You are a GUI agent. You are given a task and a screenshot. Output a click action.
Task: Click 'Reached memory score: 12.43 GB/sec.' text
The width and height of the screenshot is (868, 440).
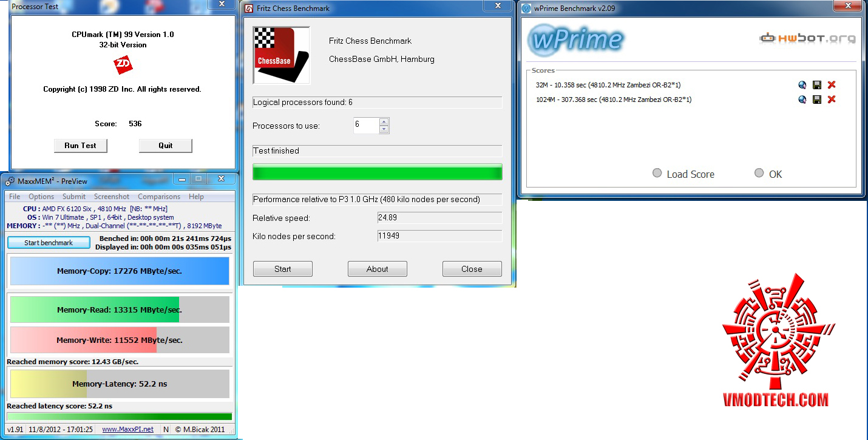coord(72,362)
